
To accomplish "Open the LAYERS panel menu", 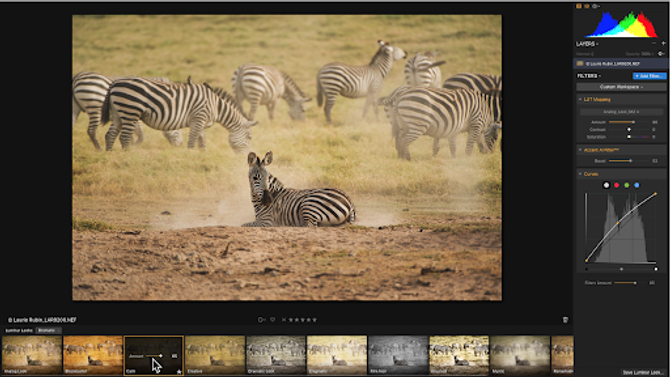I will coord(587,44).
